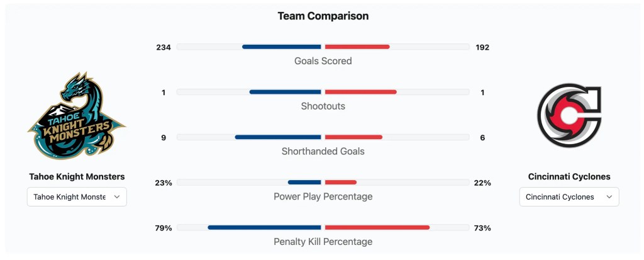The width and height of the screenshot is (644, 260).
Task: Click the bold Tahoe Knight Monsters team name
Action: point(77,177)
